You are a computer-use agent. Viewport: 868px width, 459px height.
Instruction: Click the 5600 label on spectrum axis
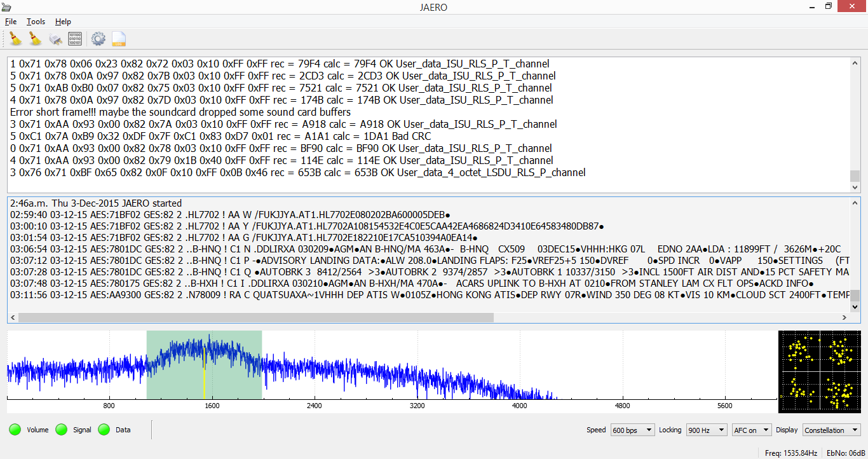tap(725, 406)
